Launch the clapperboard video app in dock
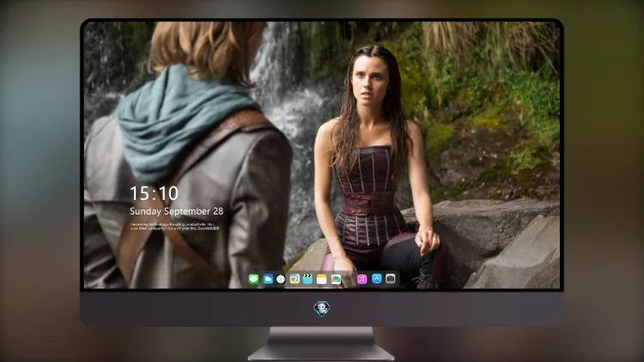Image resolution: width=644 pixels, height=362 pixels. (x=307, y=279)
